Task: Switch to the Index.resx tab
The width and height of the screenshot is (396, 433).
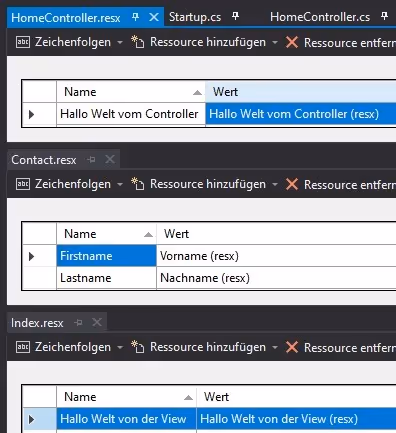Action: [x=37, y=323]
